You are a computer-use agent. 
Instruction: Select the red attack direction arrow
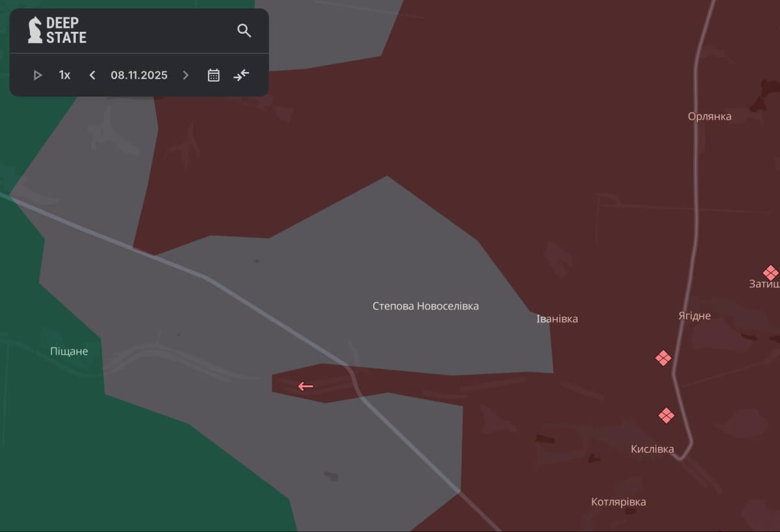(305, 386)
